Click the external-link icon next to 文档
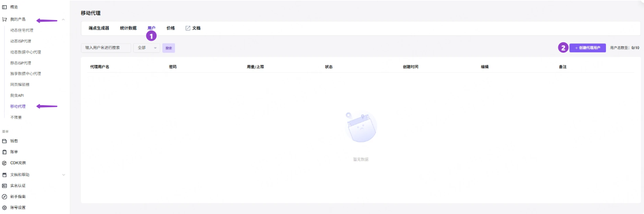Viewport: 644px width, 214px height. click(x=188, y=28)
